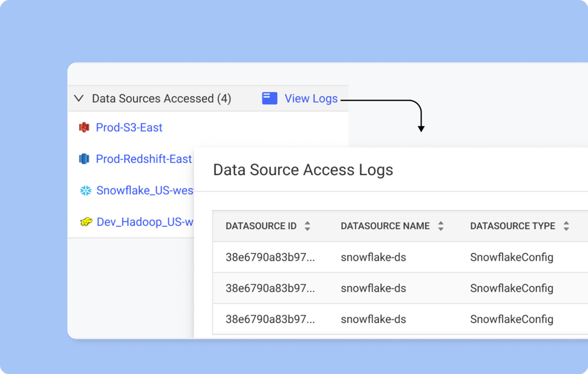Viewport: 588px width, 374px height.
Task: Click the Amazon S3 icon beside Prod-S3-East
Action: 84,127
